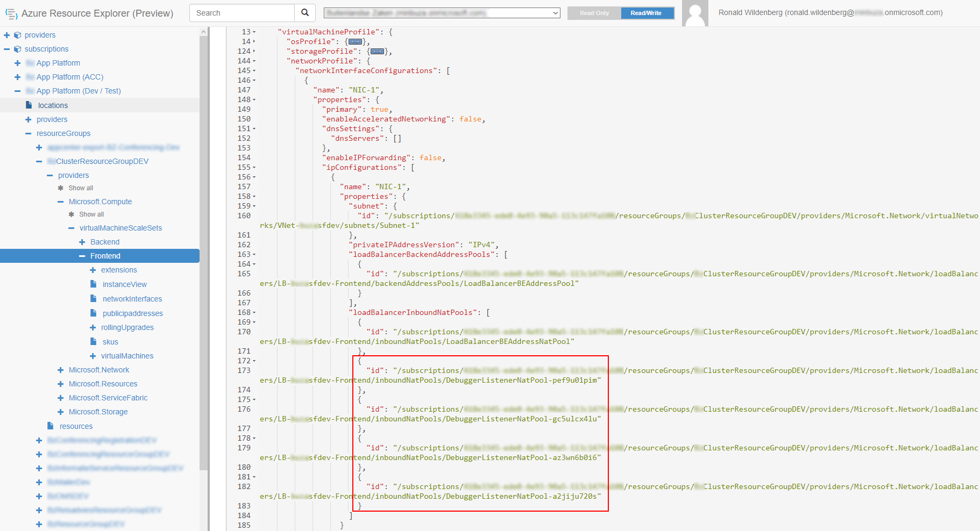Click the publicipaddresses document icon
The image size is (980, 531).
pos(94,313)
